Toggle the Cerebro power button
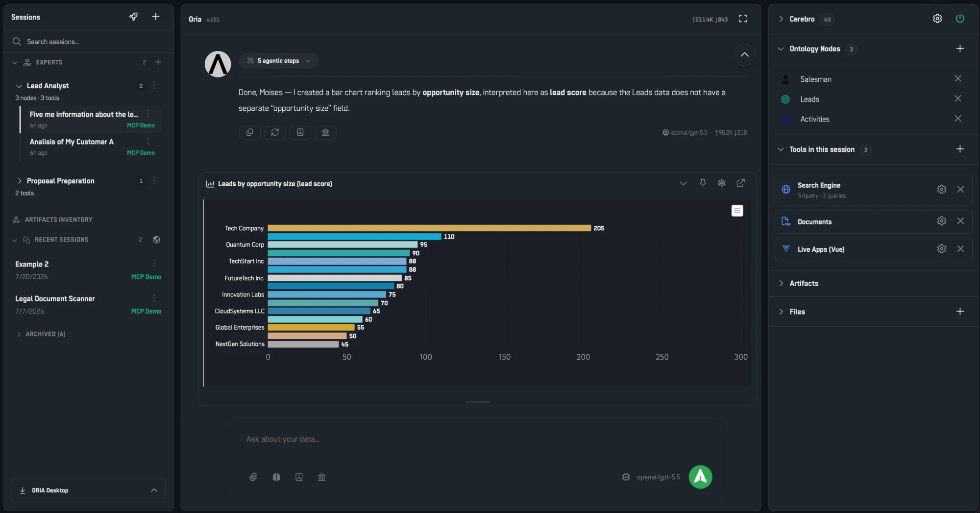Screen dimensions: 980x513 (960, 19)
